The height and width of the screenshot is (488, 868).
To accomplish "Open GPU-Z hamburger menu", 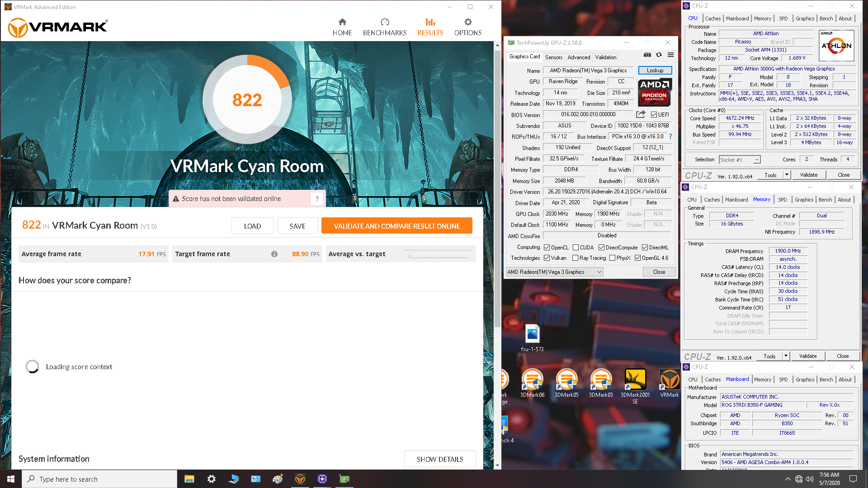I will pos(671,55).
